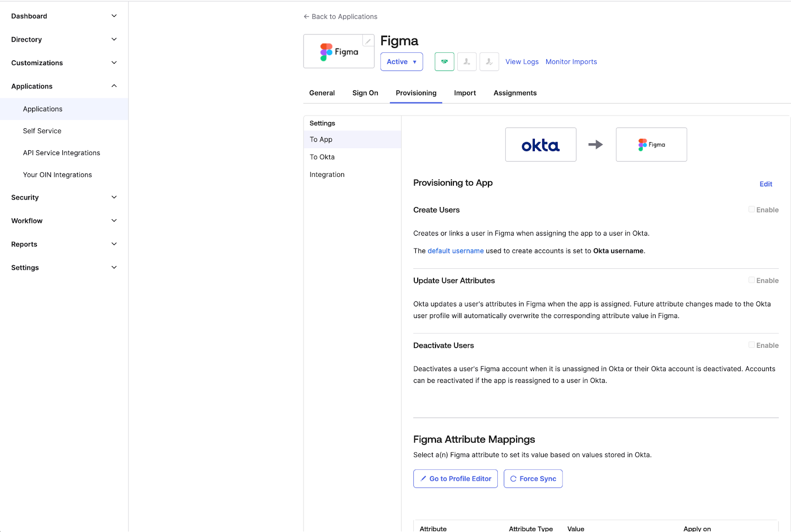Enable the Update User Attributes checkbox
This screenshot has height=532, width=791.
click(751, 280)
